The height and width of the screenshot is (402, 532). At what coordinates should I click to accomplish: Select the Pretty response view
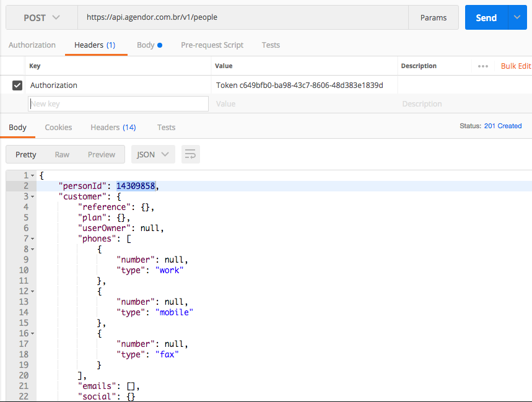tap(26, 155)
